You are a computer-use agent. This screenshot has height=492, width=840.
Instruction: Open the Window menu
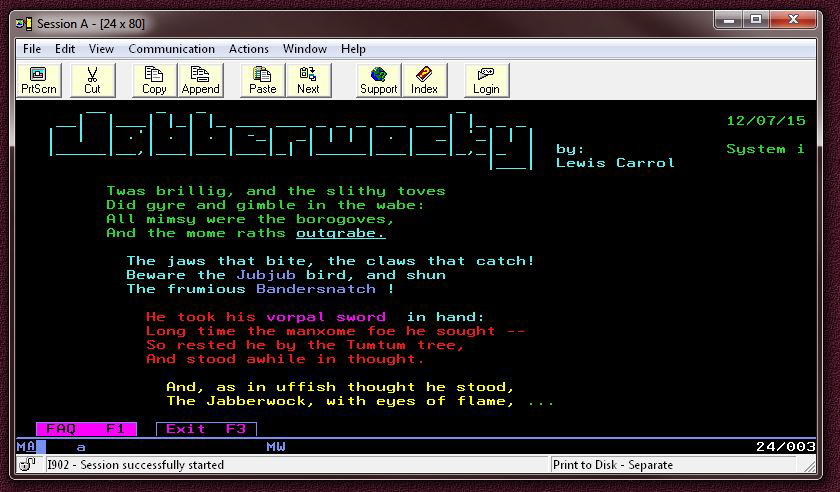tap(305, 49)
